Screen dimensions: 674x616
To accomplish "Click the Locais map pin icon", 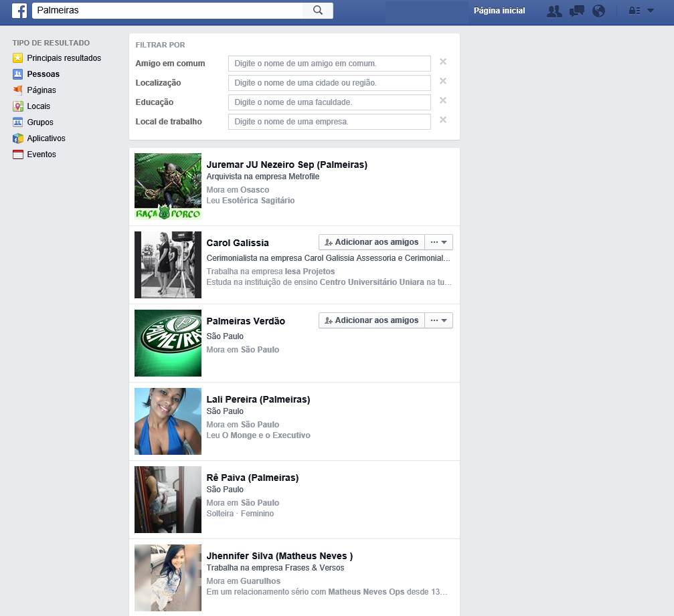I will [x=17, y=106].
